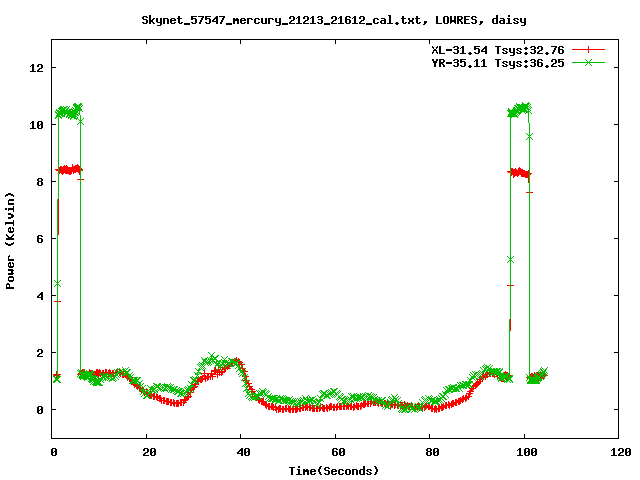The height and width of the screenshot is (480, 640).
Task: Click y-axis tick label 8
Action: point(40,182)
